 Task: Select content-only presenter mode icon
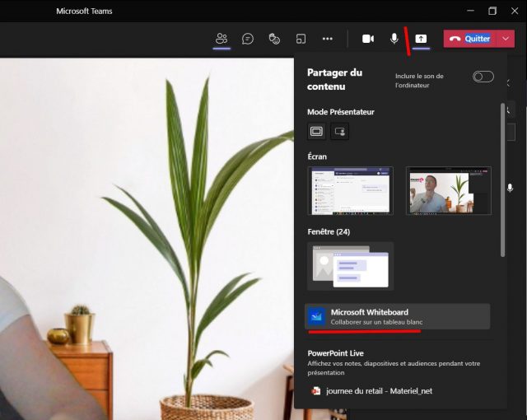(316, 131)
